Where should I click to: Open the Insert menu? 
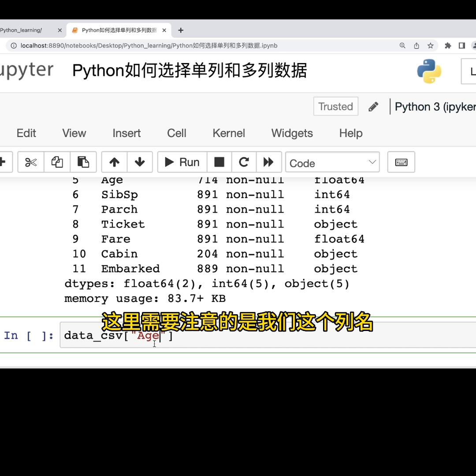pos(126,133)
